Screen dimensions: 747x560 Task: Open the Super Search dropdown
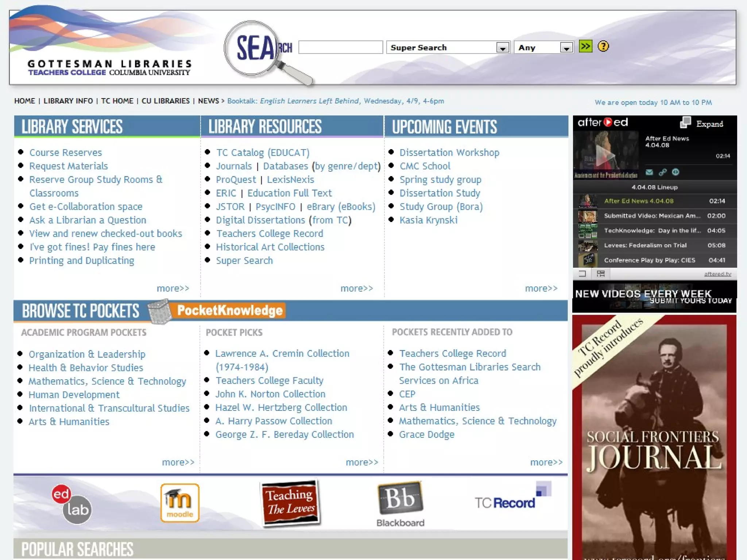[x=503, y=48]
